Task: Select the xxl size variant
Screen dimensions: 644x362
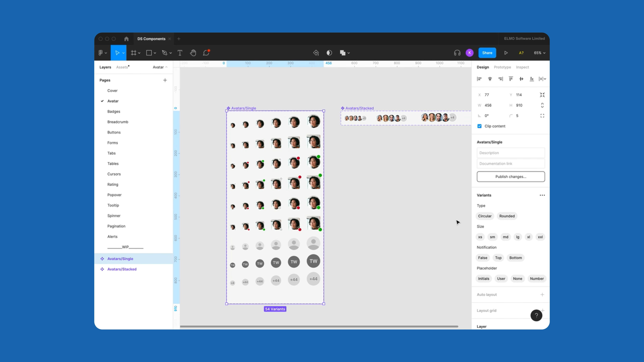Action: pos(540,237)
